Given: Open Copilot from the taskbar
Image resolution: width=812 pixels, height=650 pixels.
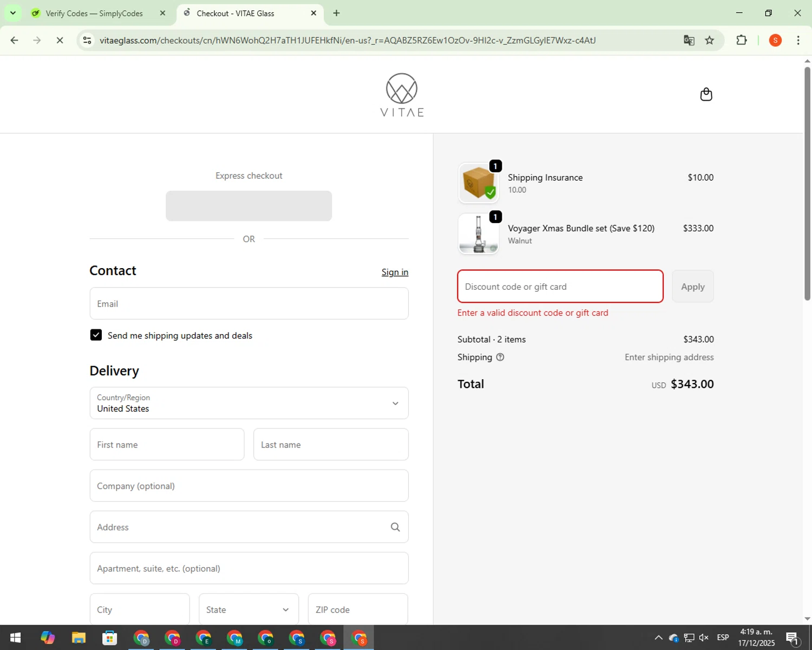Looking at the screenshot, I should [48, 638].
